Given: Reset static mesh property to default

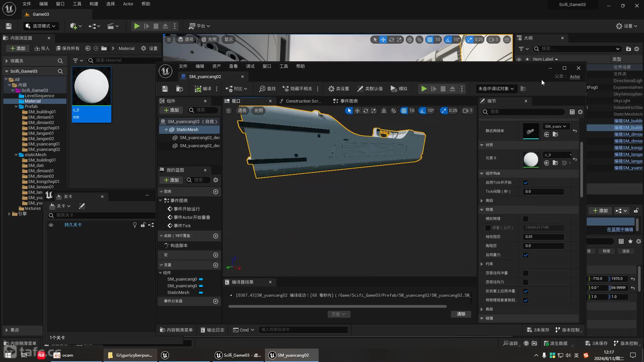Looking at the screenshot, I should (x=575, y=131).
